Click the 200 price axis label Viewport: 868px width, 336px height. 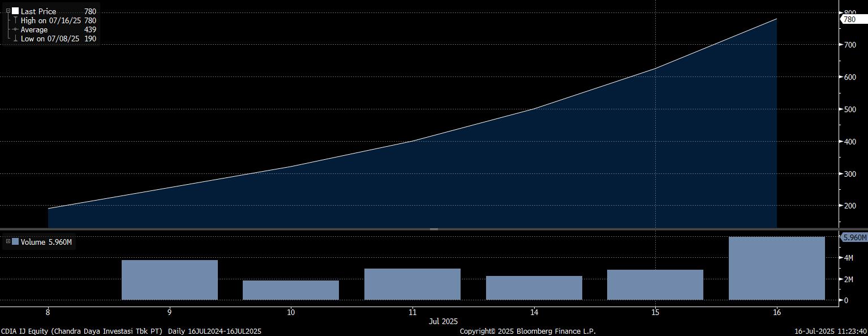850,206
